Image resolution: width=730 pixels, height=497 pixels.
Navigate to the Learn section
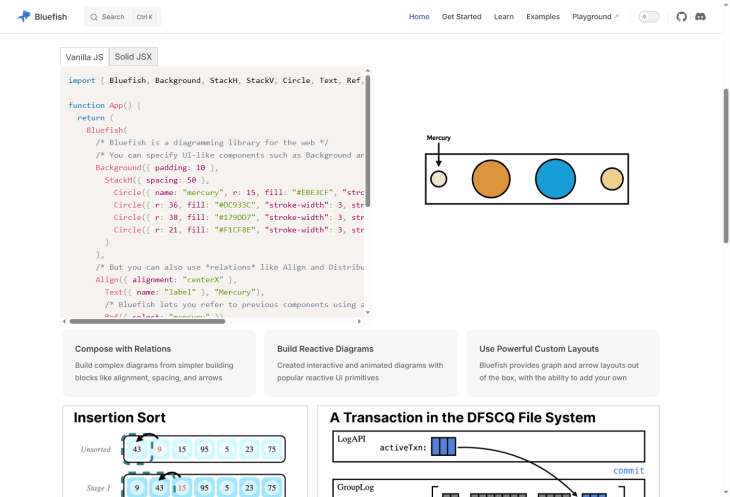504,17
